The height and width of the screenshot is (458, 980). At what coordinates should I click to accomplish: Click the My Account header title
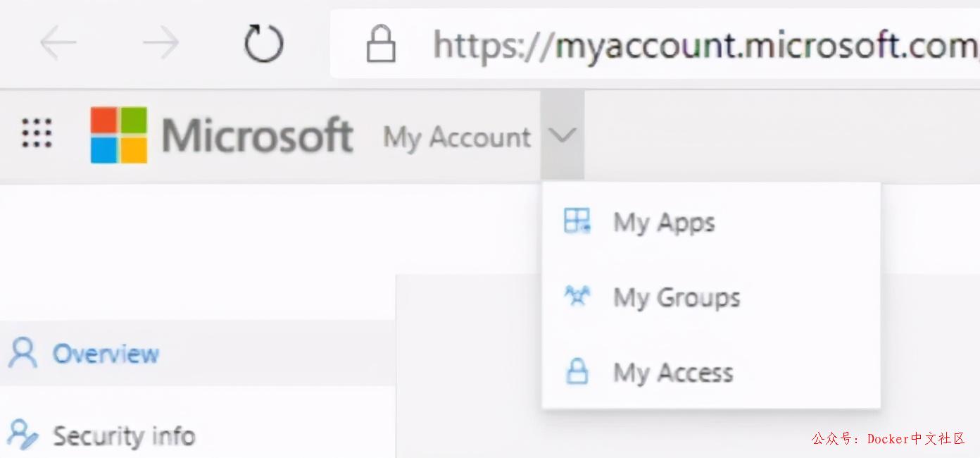coord(457,137)
